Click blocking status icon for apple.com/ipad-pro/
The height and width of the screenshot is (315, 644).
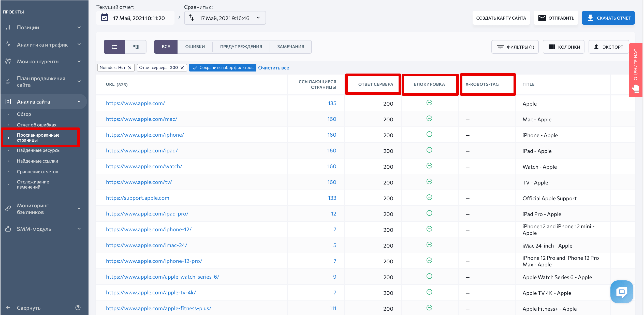click(429, 213)
